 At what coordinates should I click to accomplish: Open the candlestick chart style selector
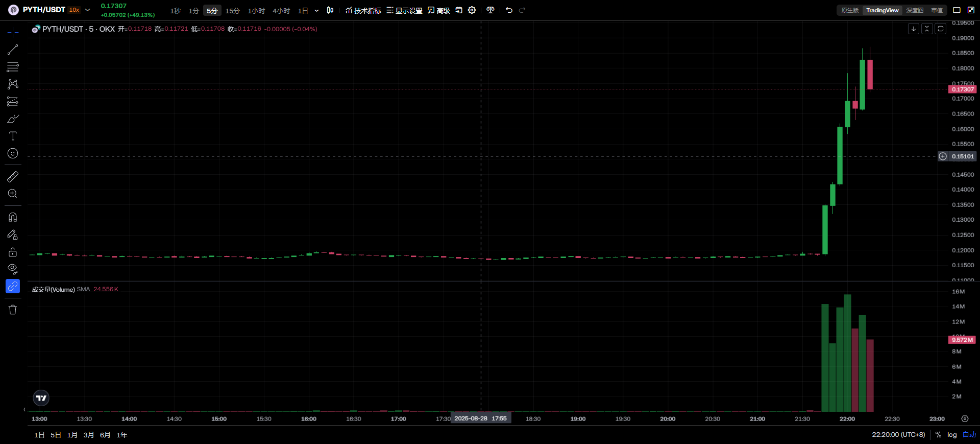coord(330,10)
